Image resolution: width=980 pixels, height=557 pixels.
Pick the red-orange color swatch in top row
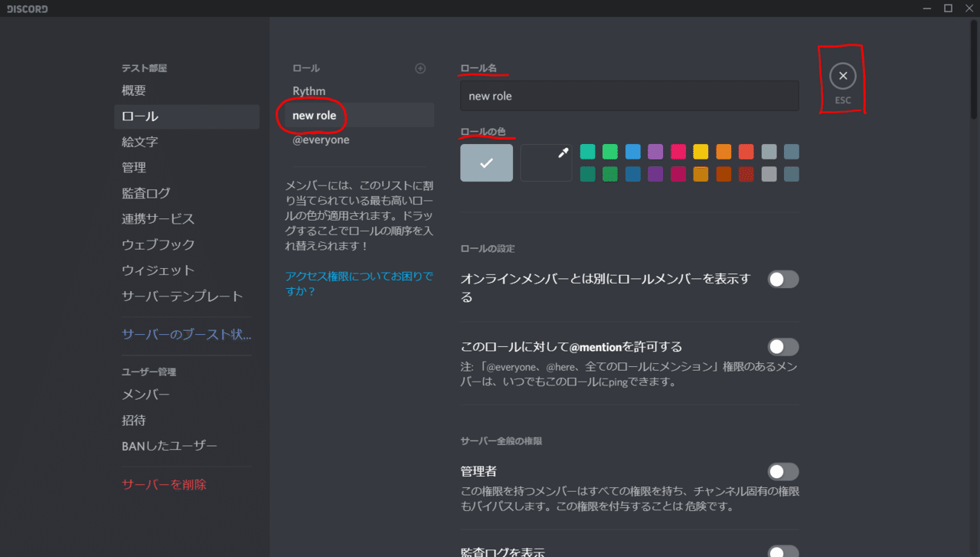pyautogui.click(x=746, y=152)
